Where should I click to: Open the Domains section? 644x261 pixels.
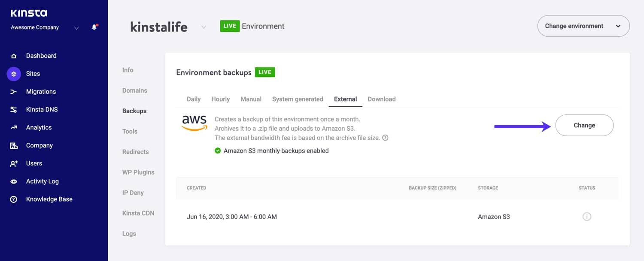click(x=135, y=91)
